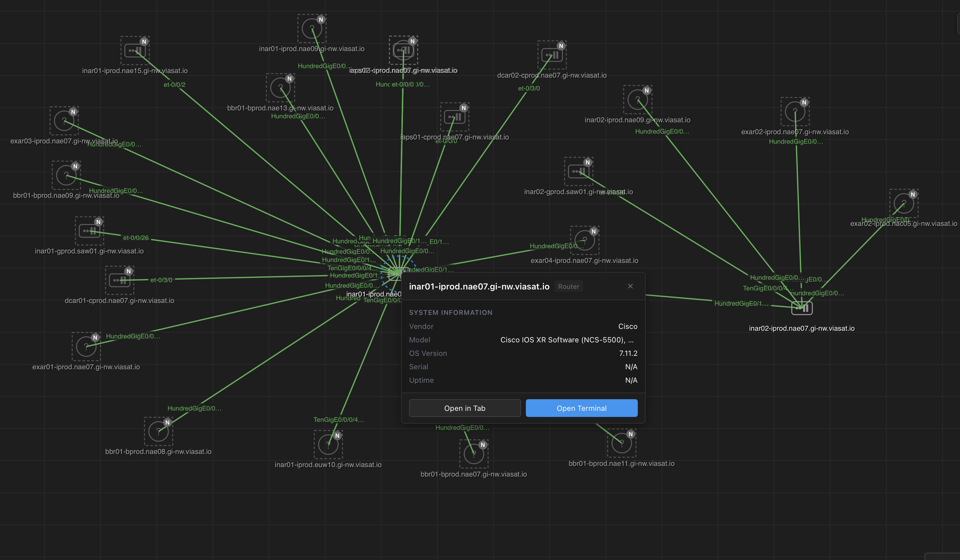Screen dimensions: 960x560
Task: Click the N badge on bbr01-bprod.nae11 node
Action: (x=630, y=434)
